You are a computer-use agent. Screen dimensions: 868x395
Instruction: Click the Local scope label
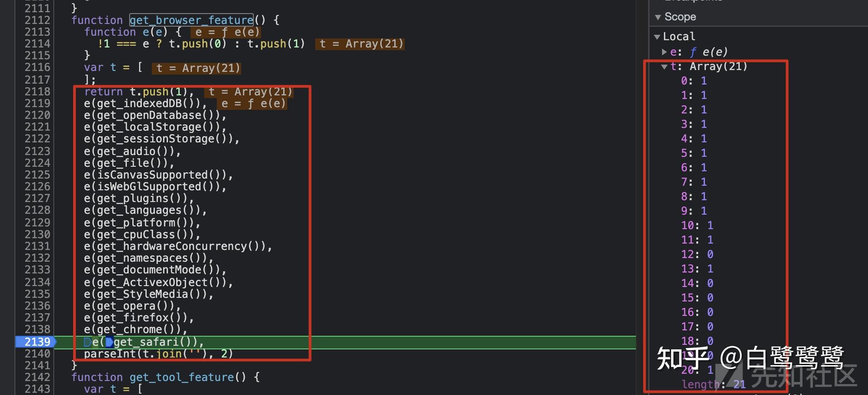(679, 37)
